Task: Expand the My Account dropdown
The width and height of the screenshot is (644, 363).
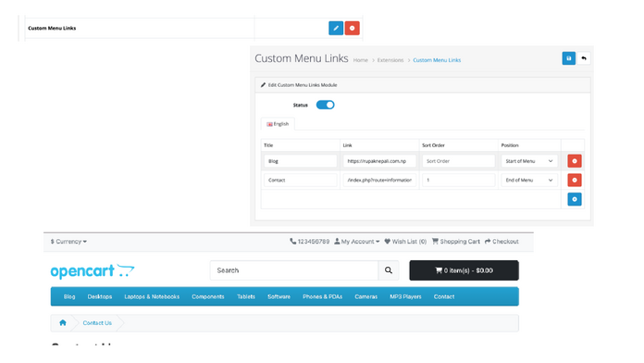Action: point(357,242)
